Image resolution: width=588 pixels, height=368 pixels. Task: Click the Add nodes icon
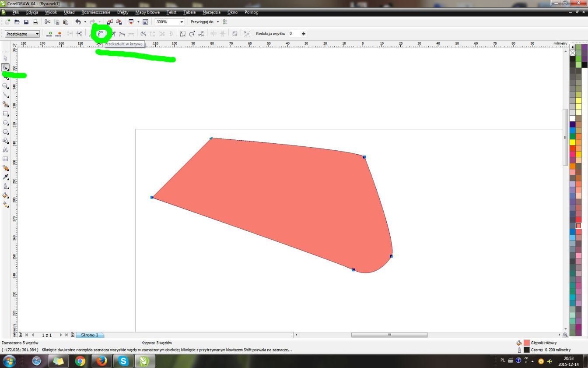(x=49, y=34)
